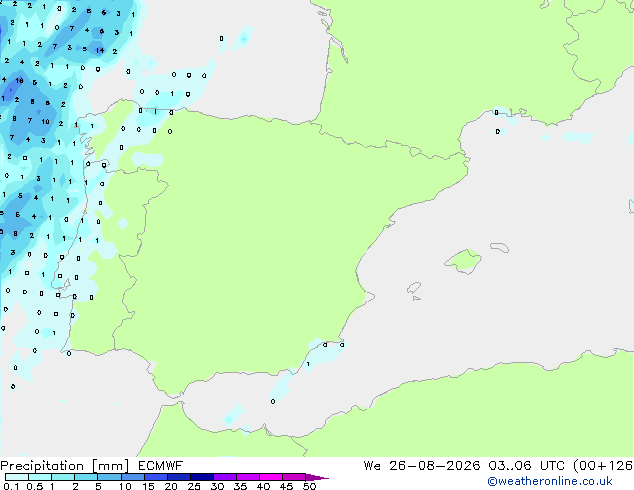The height and width of the screenshot is (490, 634).
Task: Click the '(00+126' forecast offset text
Action: tap(603, 466)
